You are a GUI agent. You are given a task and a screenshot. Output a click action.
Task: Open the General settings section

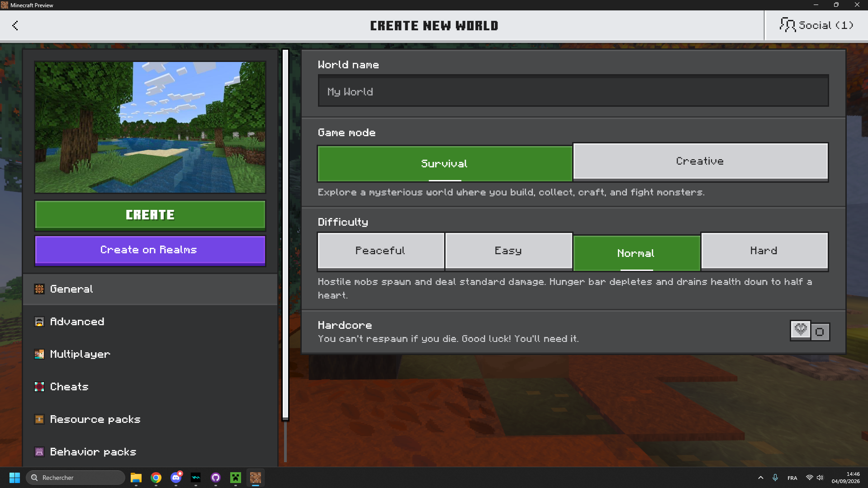pyautogui.click(x=150, y=289)
